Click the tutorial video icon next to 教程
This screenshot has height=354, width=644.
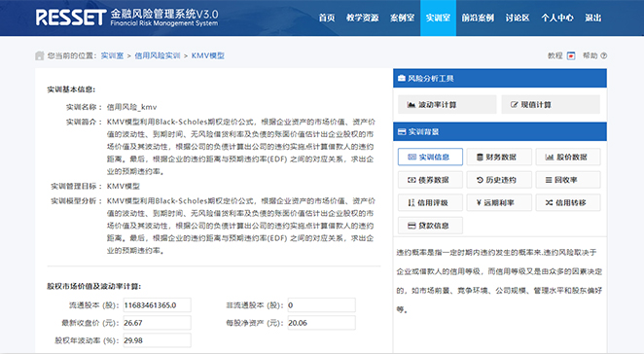pyautogui.click(x=571, y=55)
